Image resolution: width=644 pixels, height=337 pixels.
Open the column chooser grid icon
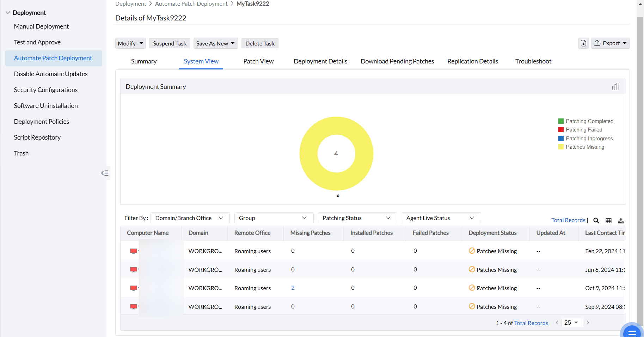pos(608,220)
